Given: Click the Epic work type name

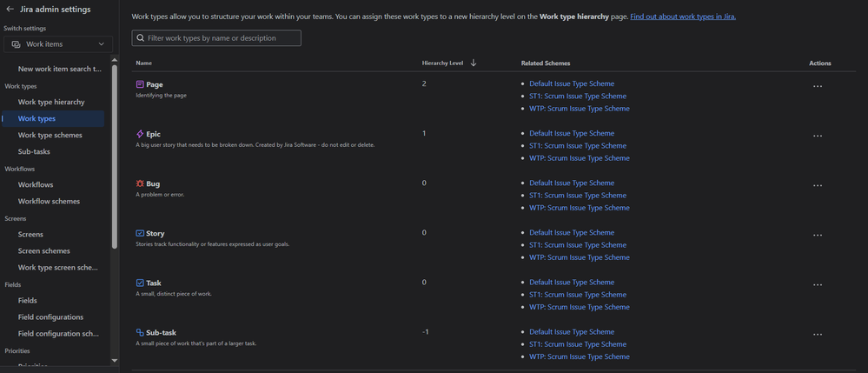Looking at the screenshot, I should [x=153, y=134].
